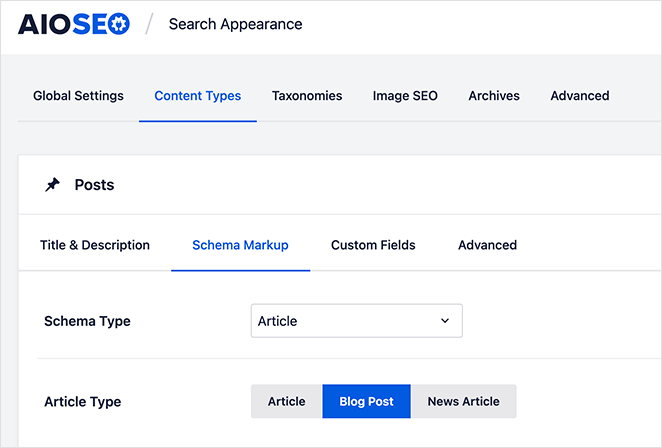Choose Article as the Article Type
This screenshot has height=448, width=662.
(287, 401)
